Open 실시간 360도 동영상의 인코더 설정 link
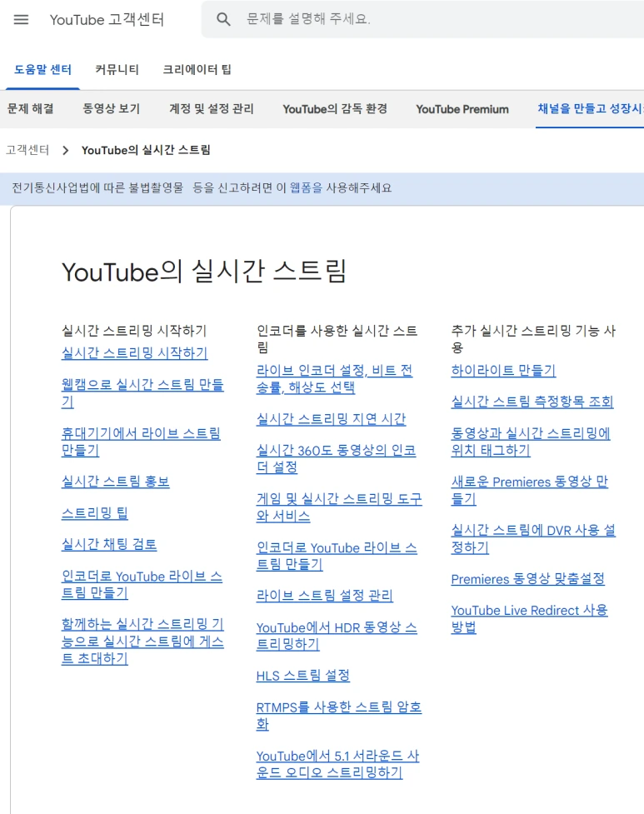This screenshot has width=644, height=814. tap(336, 458)
